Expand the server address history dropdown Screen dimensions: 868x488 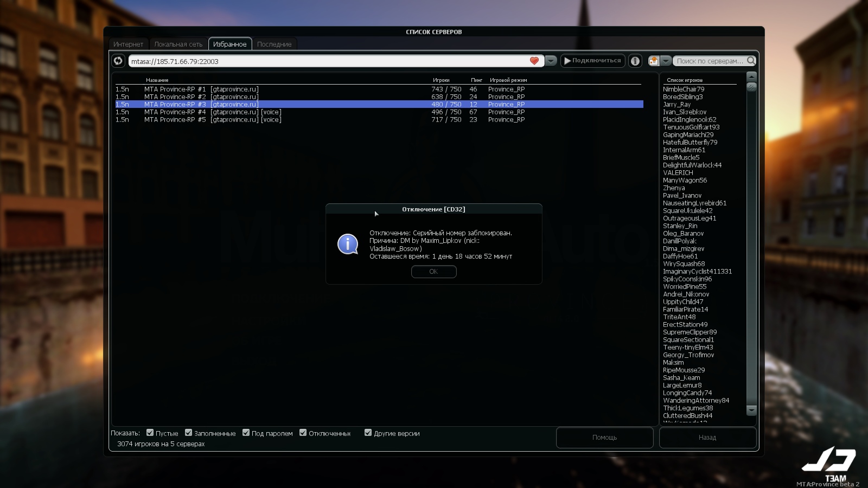click(x=551, y=61)
